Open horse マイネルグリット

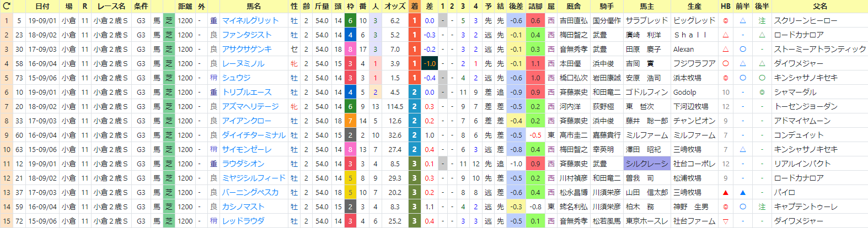[x=250, y=20]
